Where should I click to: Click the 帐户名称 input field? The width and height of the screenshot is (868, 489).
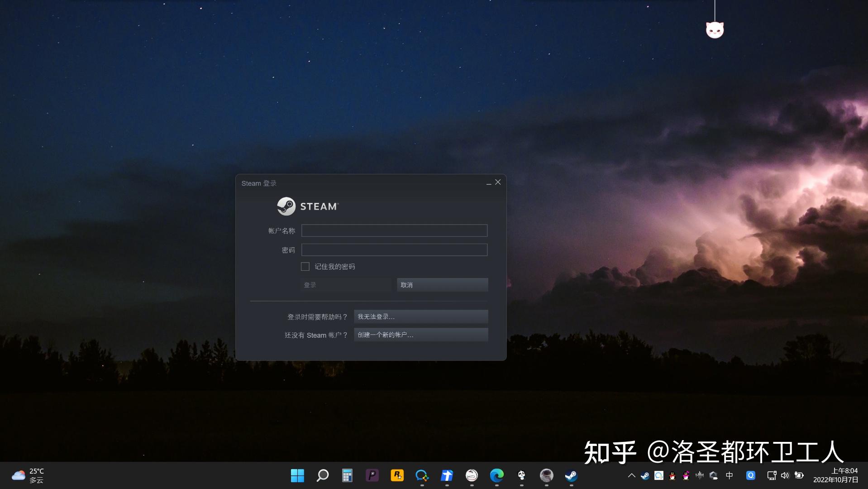point(394,230)
